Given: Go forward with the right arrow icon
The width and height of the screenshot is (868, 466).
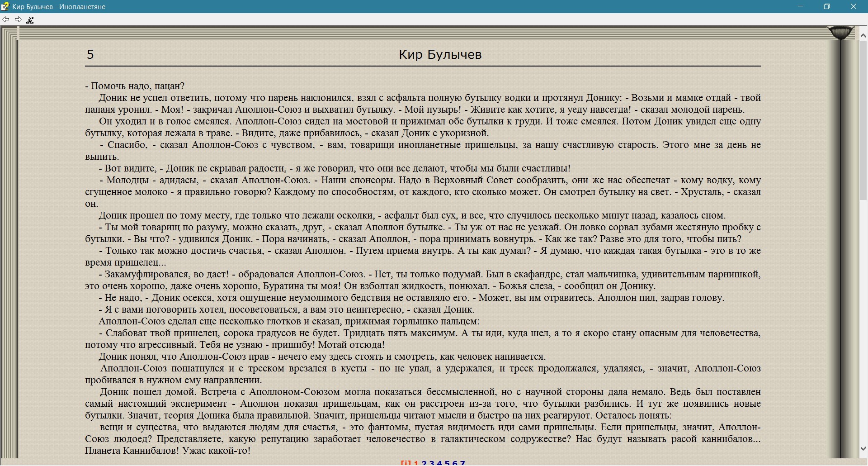Looking at the screenshot, I should (x=18, y=19).
